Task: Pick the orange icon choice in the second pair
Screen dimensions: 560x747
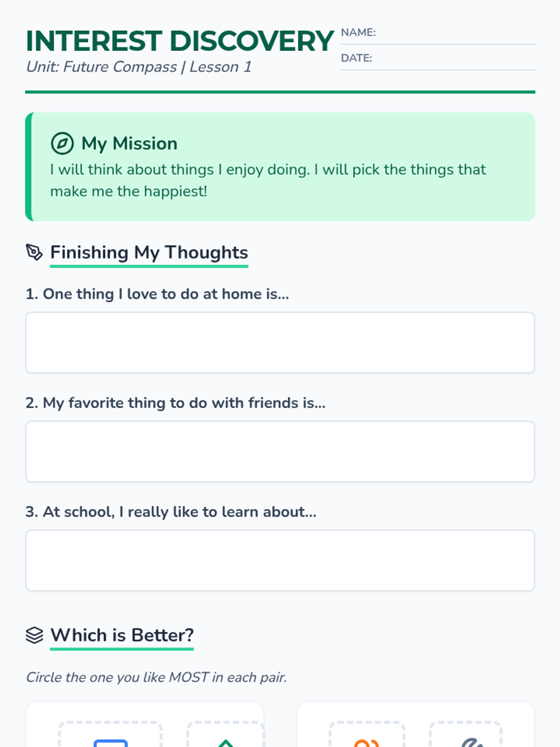Action: point(367,736)
